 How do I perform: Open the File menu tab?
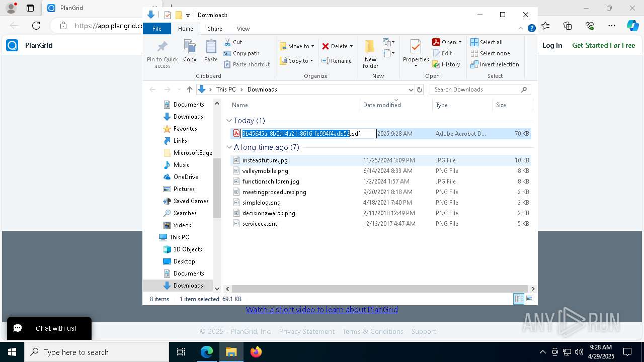(157, 29)
